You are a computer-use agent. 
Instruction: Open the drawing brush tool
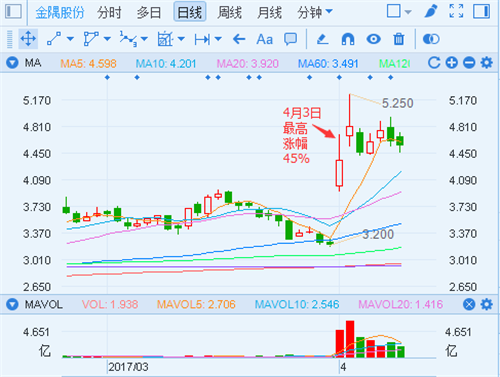[x=431, y=11]
